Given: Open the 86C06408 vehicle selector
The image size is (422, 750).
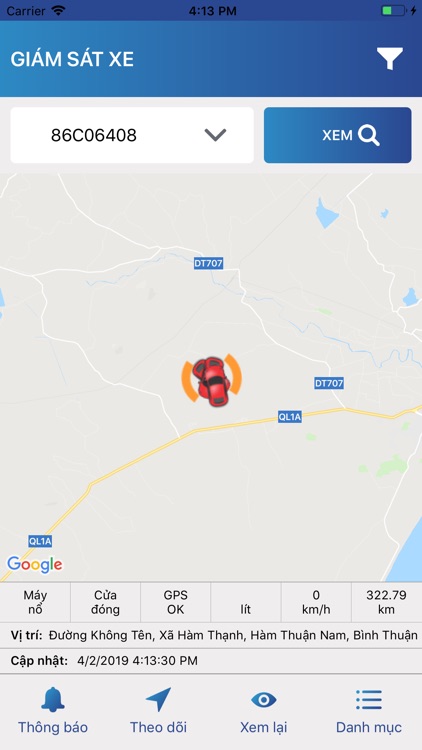Looking at the screenshot, I should [x=132, y=135].
